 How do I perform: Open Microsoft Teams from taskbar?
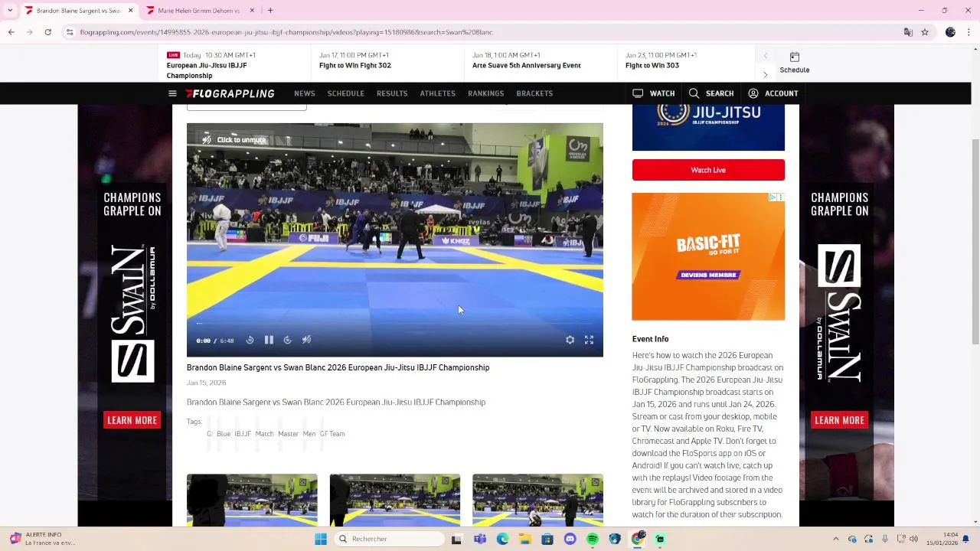pyautogui.click(x=480, y=539)
